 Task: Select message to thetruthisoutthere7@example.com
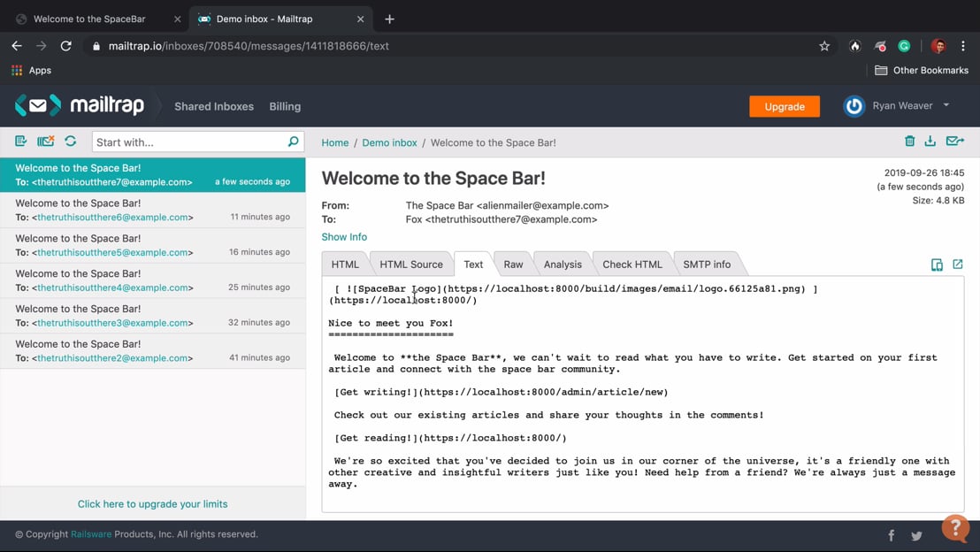pos(152,174)
